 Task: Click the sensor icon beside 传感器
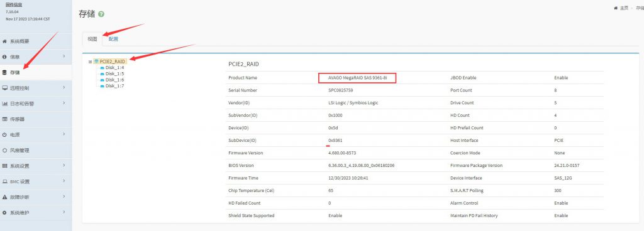pos(4,119)
